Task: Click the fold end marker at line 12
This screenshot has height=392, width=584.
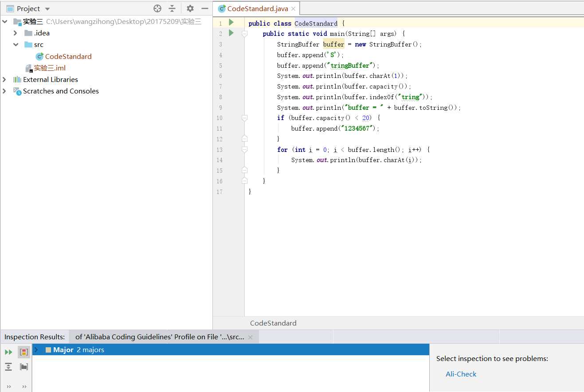Action: pos(244,139)
